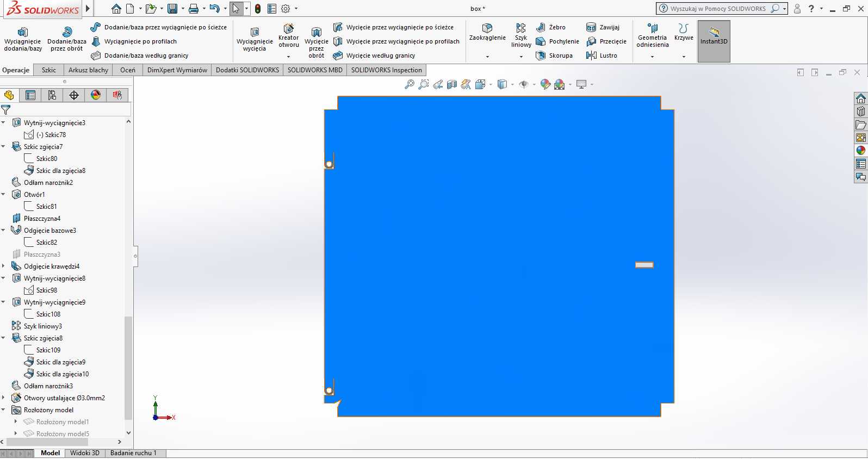The width and height of the screenshot is (868, 459).
Task: Choose the Wycięcie przez obrót tool
Action: [x=317, y=42]
